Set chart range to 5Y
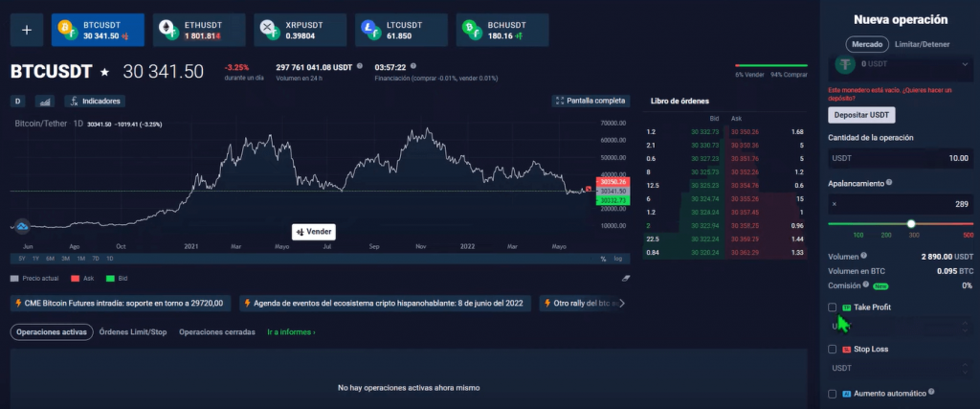980x409 pixels. click(x=22, y=259)
